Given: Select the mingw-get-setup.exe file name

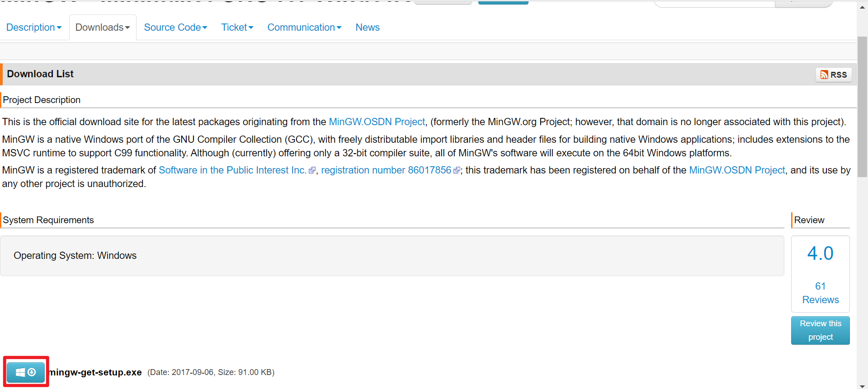Looking at the screenshot, I should pos(95,372).
